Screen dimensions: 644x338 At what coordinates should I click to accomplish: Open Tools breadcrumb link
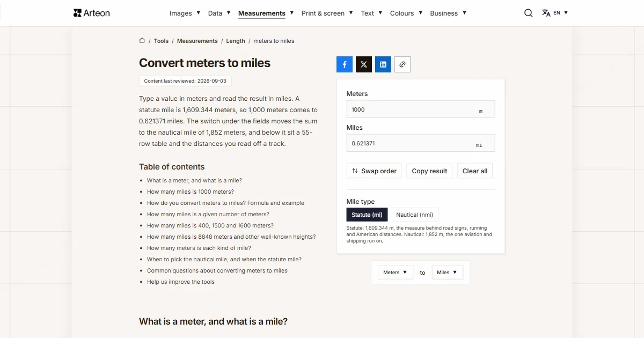click(161, 41)
